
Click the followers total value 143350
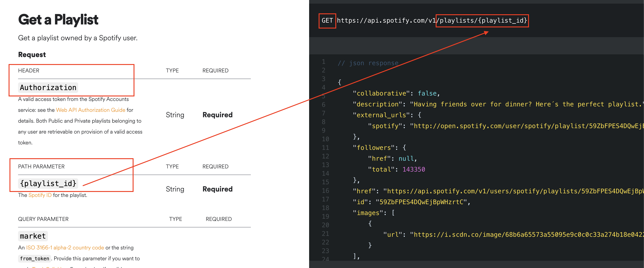click(x=414, y=169)
